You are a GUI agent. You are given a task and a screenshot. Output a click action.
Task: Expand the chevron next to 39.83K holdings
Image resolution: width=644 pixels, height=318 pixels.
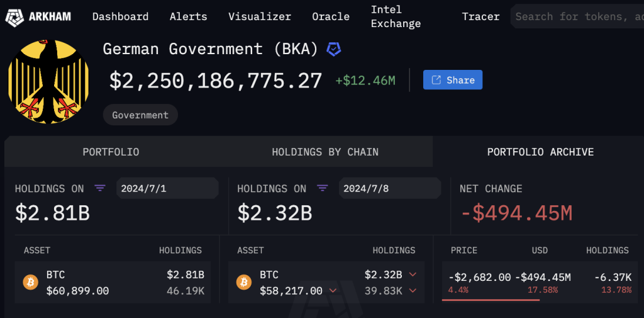point(413,291)
